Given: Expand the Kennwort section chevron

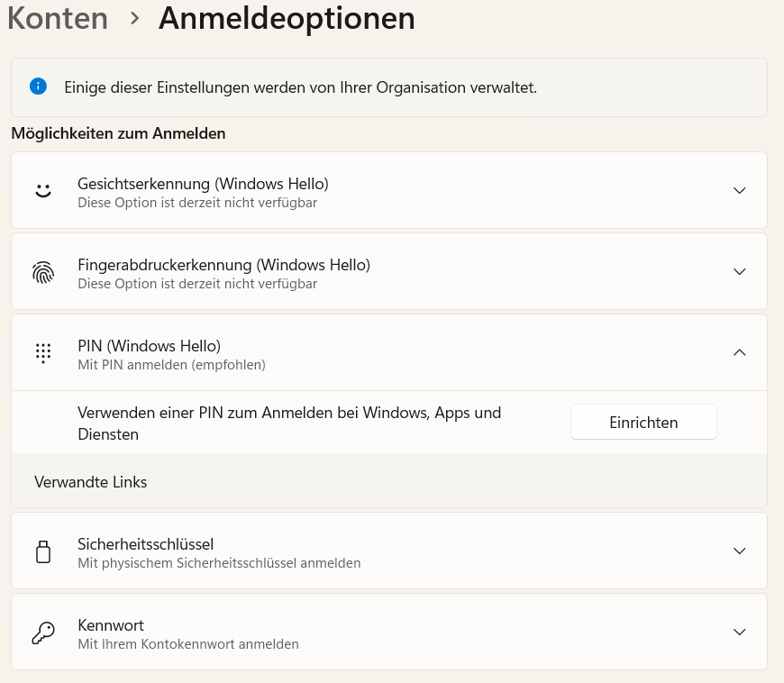Looking at the screenshot, I should [x=739, y=632].
